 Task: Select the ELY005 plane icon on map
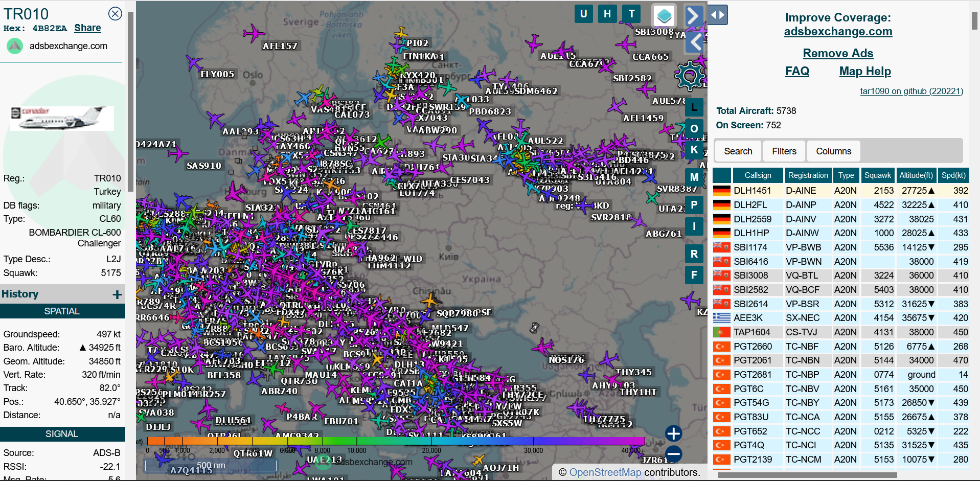tap(193, 64)
